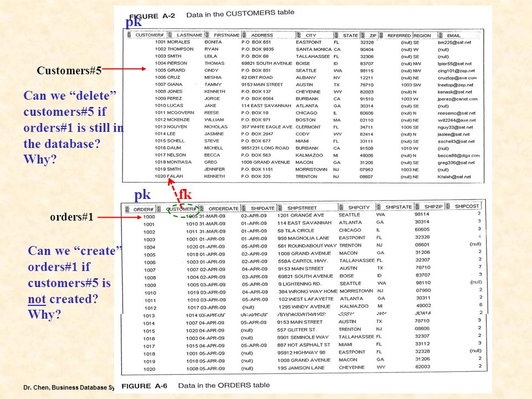Screen dimensions: 532x399
Task: Click the email tpier55@sat.net
Action: (454, 64)
